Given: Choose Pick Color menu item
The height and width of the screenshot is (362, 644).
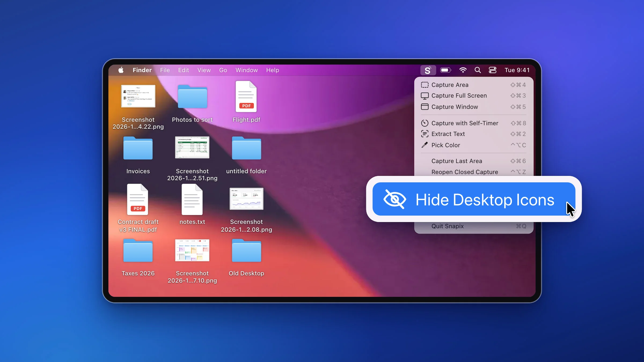Looking at the screenshot, I should 474,145.
